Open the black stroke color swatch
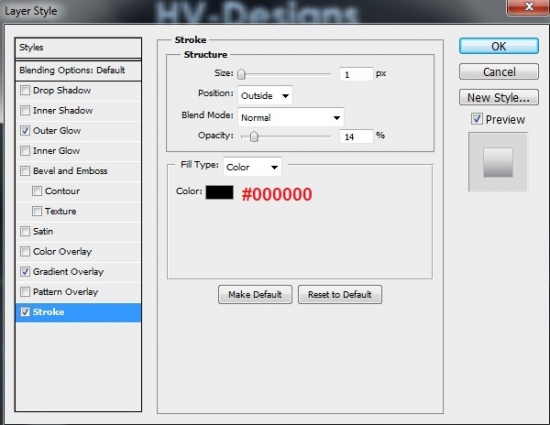 220,193
